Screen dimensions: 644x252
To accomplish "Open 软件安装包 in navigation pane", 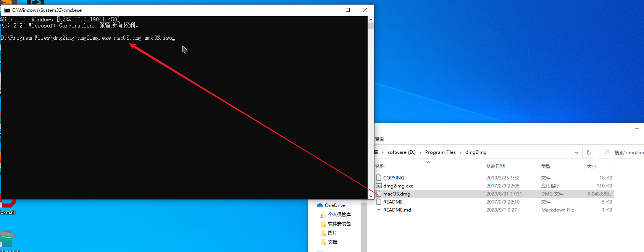I will coord(339,224).
